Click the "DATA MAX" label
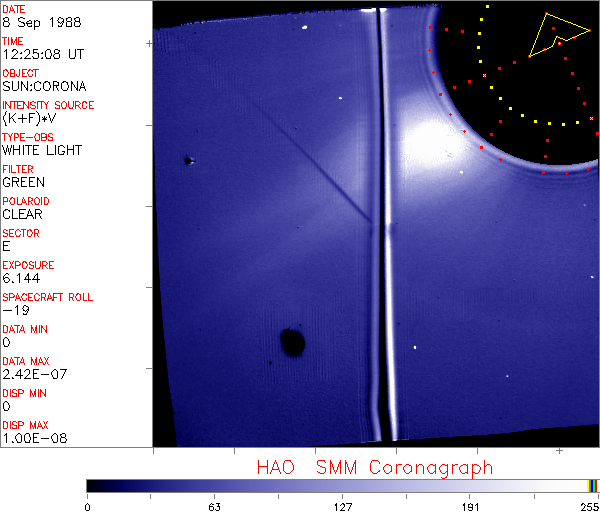 pyautogui.click(x=26, y=361)
